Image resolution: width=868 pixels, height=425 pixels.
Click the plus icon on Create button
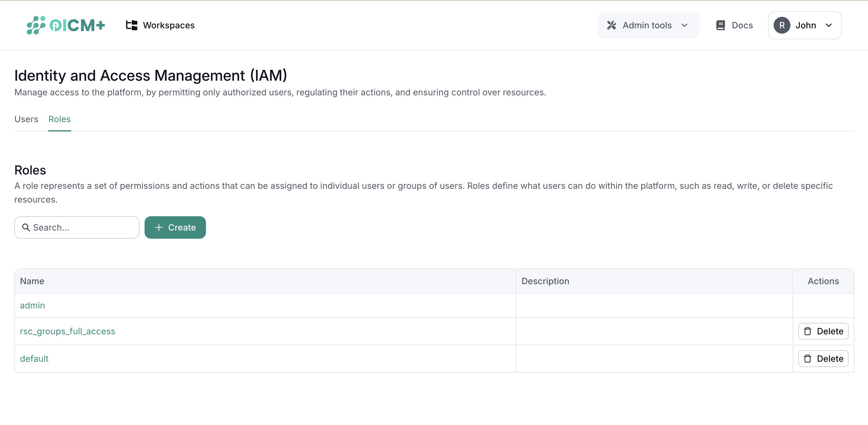click(158, 227)
